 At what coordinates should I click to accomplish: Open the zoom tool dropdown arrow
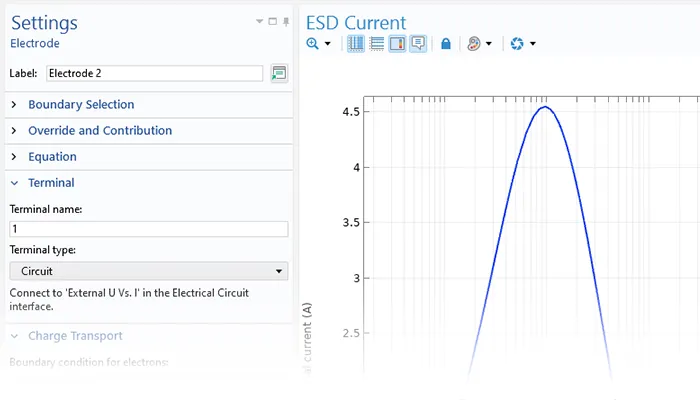coord(326,44)
